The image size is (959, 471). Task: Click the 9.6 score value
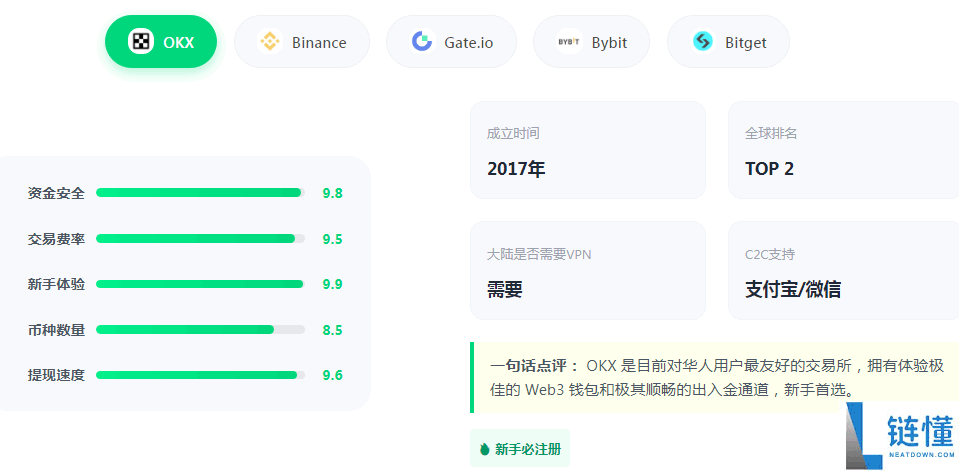click(x=333, y=376)
